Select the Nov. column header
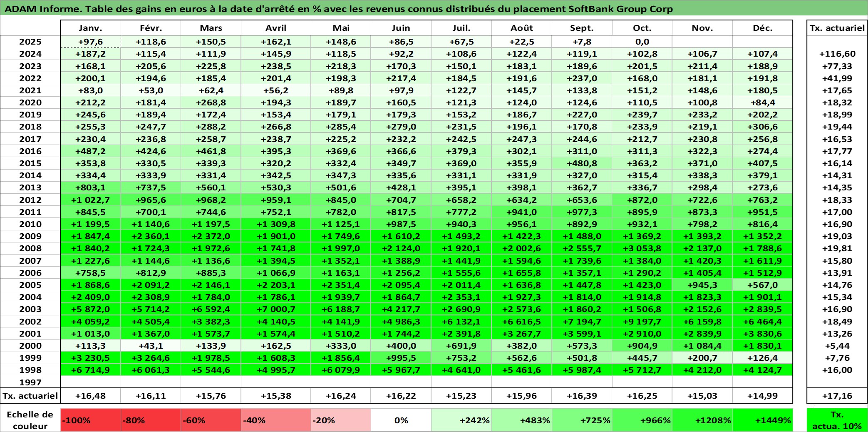Viewport: 868px width, 432px height. (x=702, y=28)
